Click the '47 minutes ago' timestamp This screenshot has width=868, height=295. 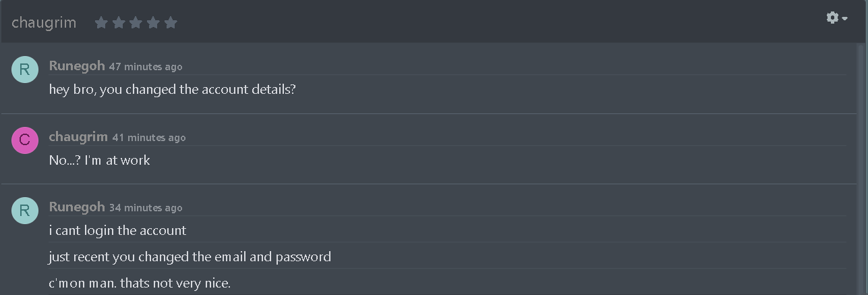pyautogui.click(x=146, y=67)
